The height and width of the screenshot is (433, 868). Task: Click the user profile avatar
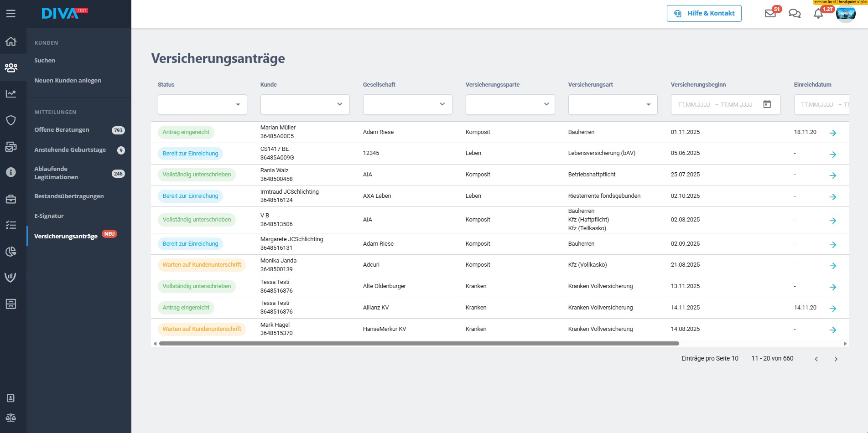click(x=846, y=14)
